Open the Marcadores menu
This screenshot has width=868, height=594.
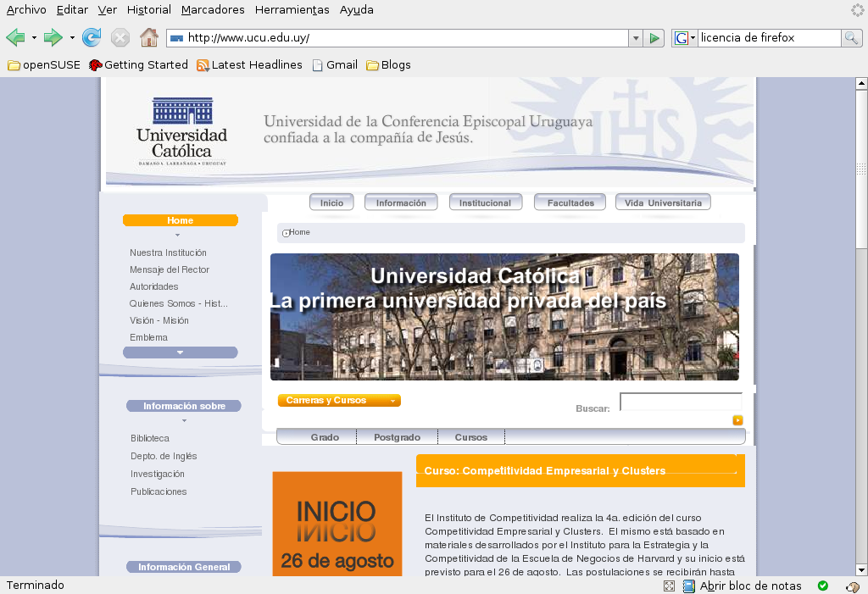click(213, 10)
